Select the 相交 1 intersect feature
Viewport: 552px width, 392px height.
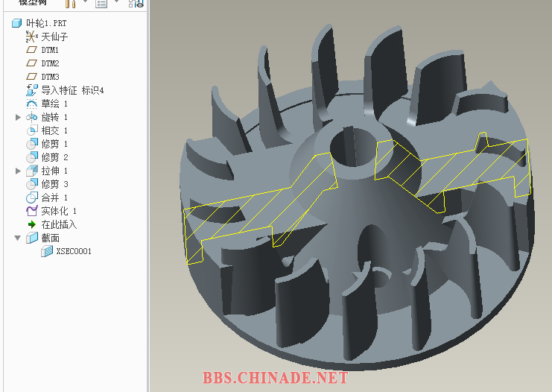coord(54,130)
